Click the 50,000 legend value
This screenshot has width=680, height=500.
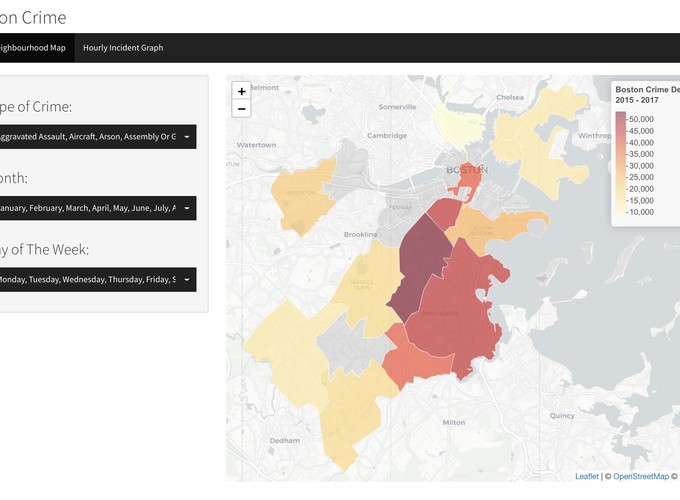click(641, 119)
